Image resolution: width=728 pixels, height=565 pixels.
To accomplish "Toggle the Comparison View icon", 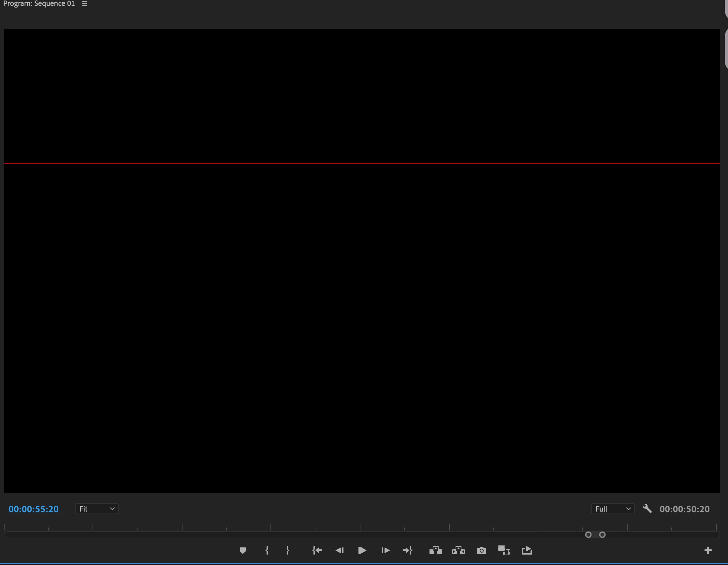I will [504, 550].
